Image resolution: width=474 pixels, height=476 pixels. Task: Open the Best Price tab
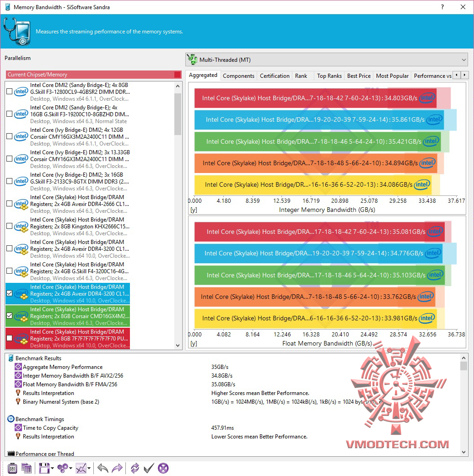click(359, 76)
